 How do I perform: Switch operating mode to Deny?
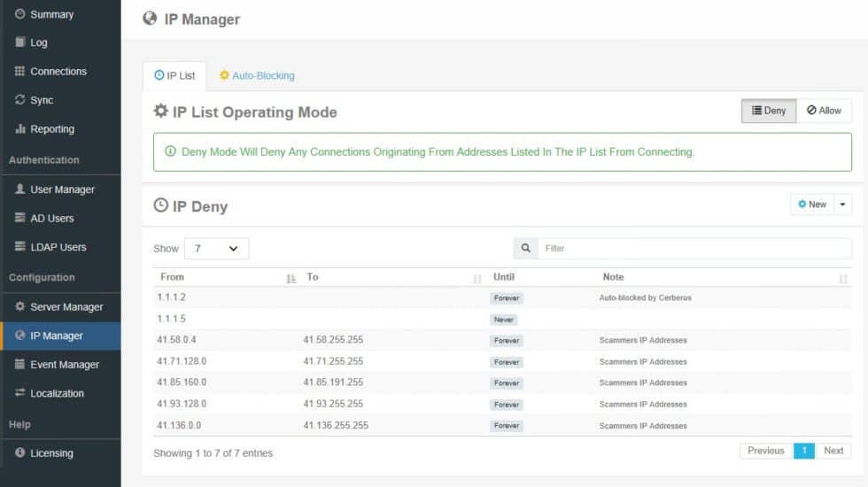click(768, 111)
